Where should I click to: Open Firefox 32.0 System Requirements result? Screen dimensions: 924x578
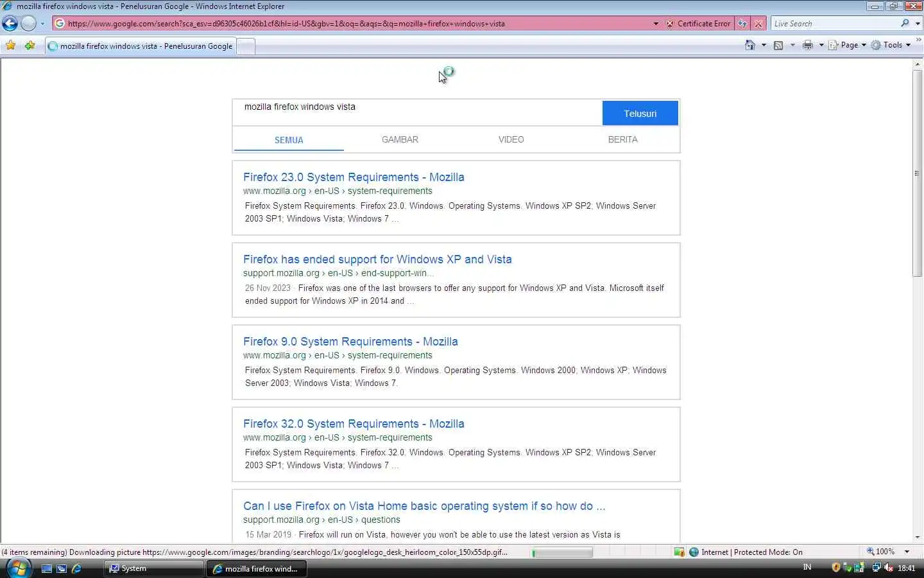pos(354,424)
